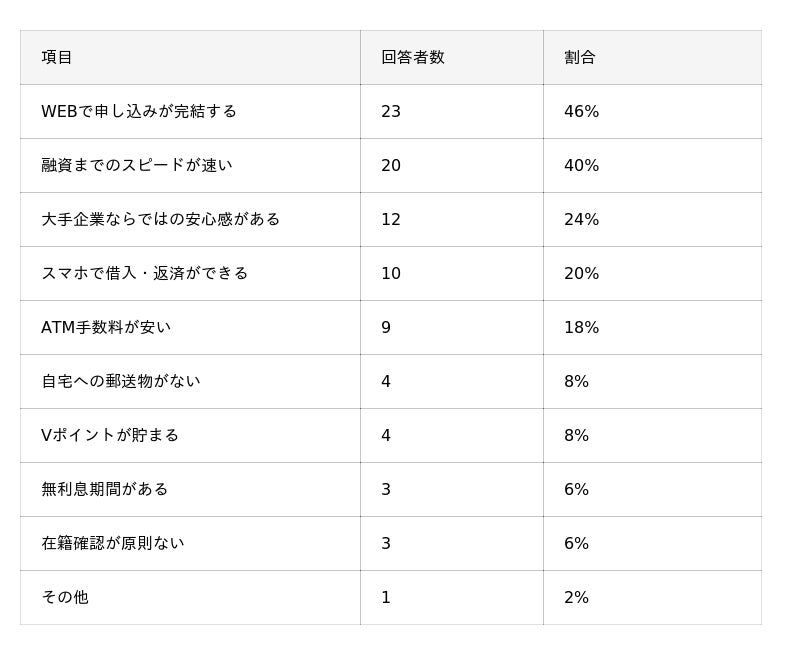Click the ATM手数料が安い row label
Viewport: 800px width, 655px height.
[x=106, y=327]
